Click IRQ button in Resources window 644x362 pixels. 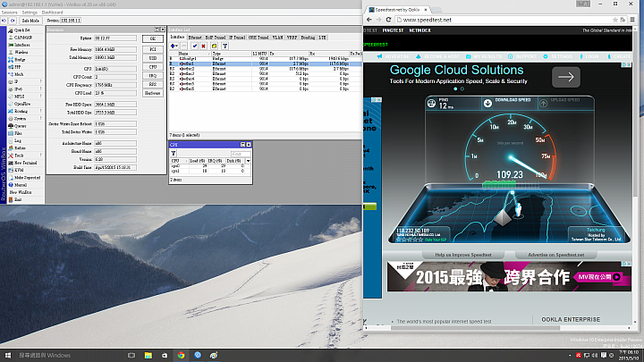click(153, 75)
